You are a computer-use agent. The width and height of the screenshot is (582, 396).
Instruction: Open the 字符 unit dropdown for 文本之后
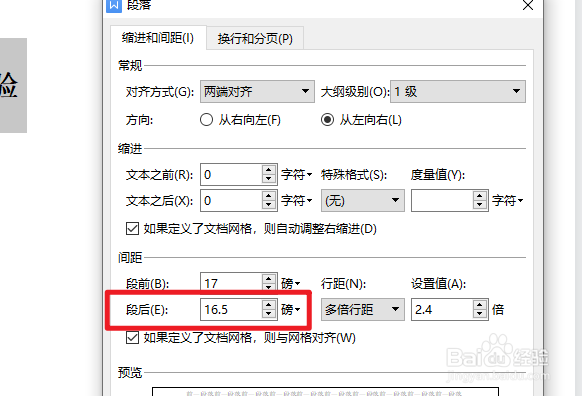(296, 200)
